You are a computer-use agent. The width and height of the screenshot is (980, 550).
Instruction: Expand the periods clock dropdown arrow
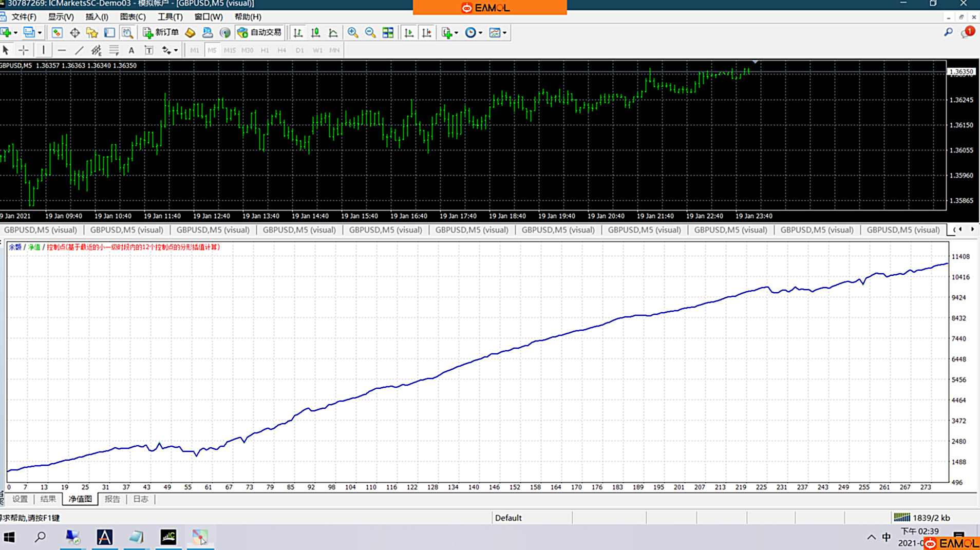point(480,33)
